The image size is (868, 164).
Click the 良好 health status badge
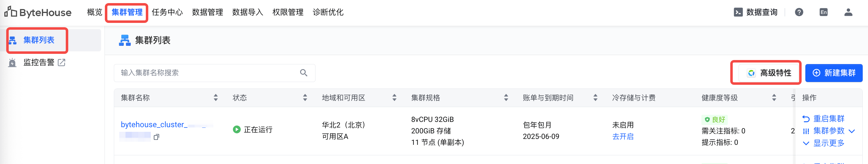click(x=715, y=120)
